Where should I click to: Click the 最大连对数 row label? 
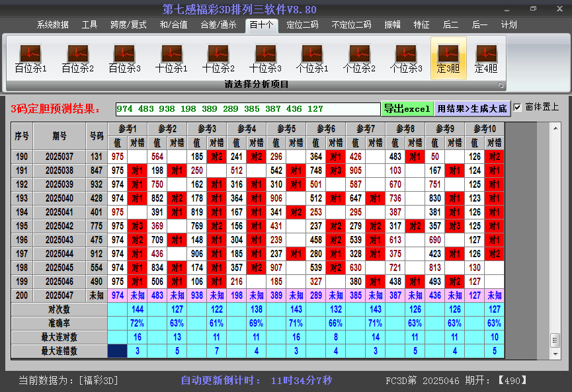pos(59,337)
